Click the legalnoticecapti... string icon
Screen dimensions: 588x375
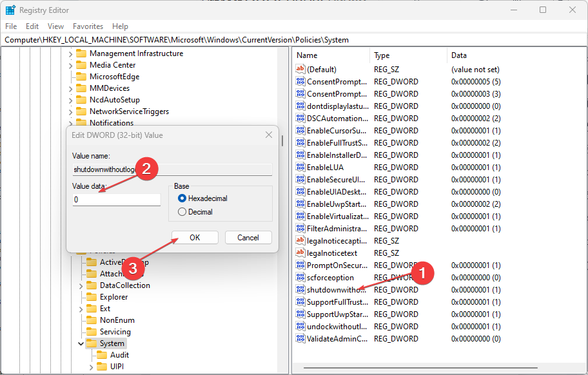coord(300,240)
